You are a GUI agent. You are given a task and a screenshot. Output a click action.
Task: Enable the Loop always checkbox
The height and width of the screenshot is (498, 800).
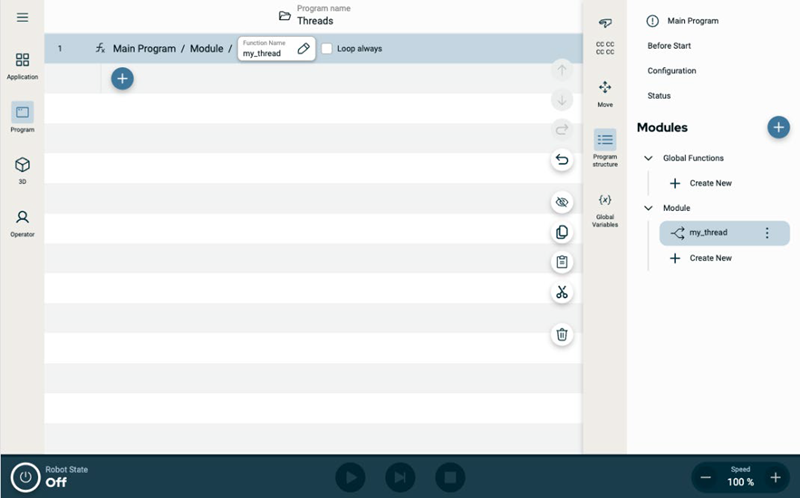click(x=327, y=49)
